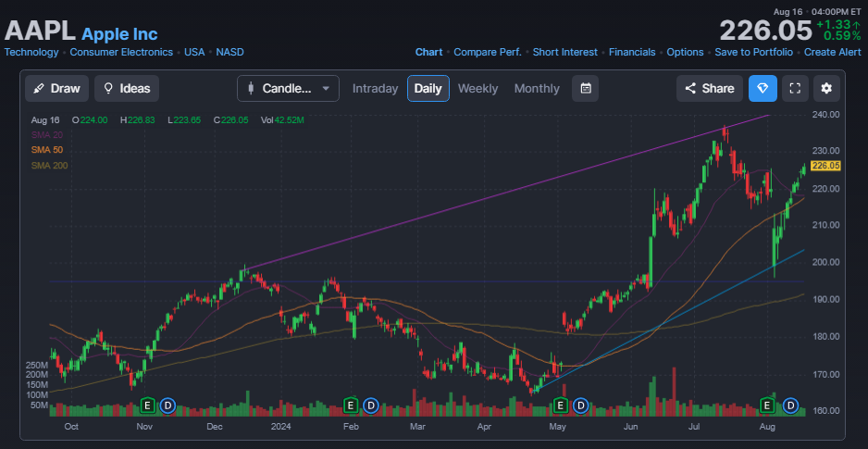Click the yellow 226.05 price axis tag
This screenshot has width=868, height=449.
(825, 166)
